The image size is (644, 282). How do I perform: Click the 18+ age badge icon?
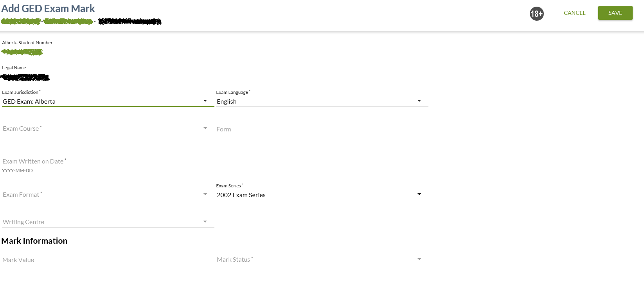[536, 14]
